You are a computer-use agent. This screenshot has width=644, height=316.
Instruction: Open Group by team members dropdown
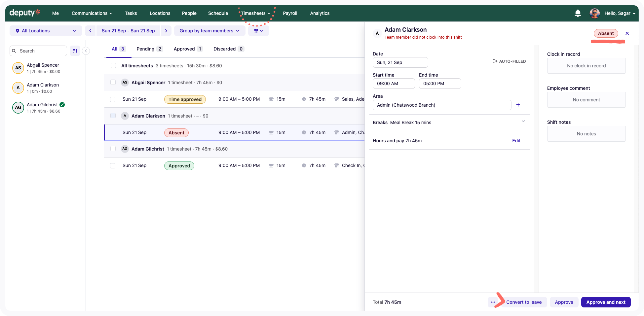point(209,31)
